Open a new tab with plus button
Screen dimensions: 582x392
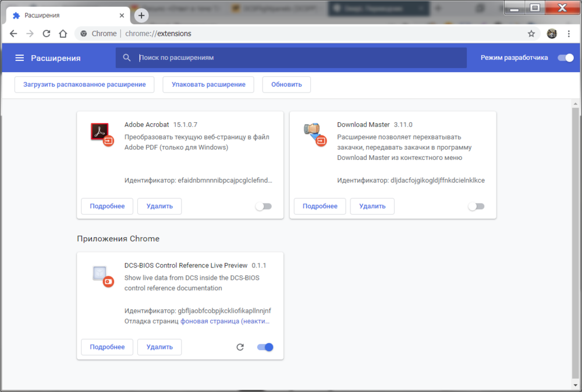pos(141,16)
